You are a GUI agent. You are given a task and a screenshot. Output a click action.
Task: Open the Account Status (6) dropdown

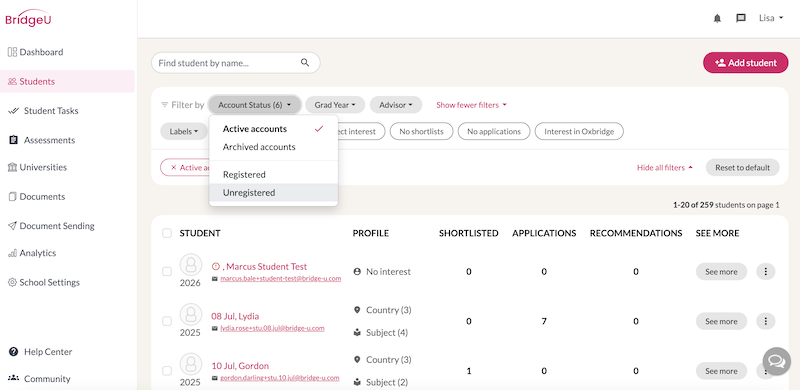point(255,105)
